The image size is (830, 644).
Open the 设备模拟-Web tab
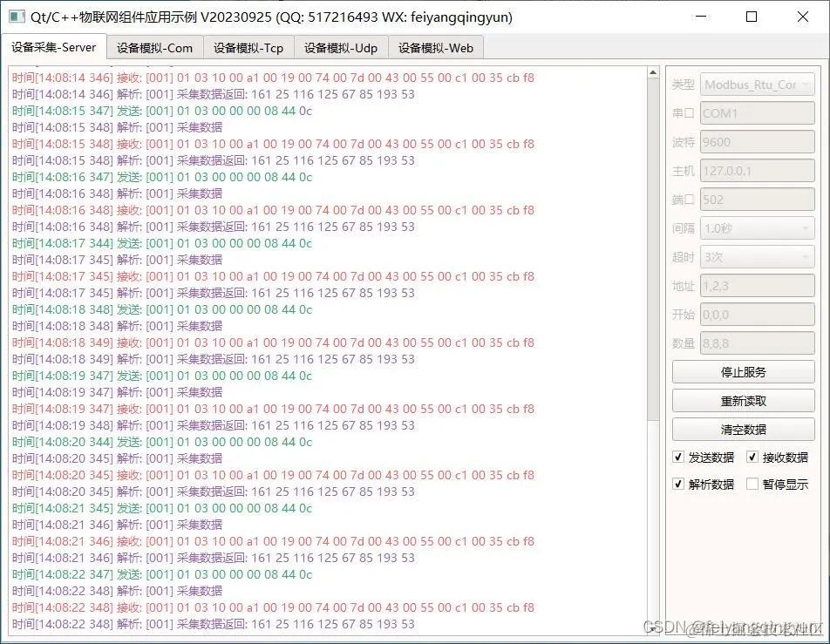pos(435,48)
